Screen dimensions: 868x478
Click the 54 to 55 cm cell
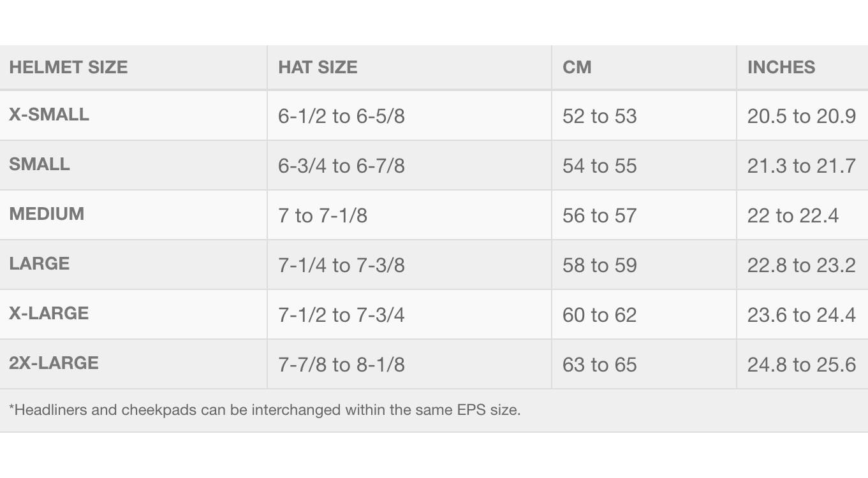(x=600, y=166)
